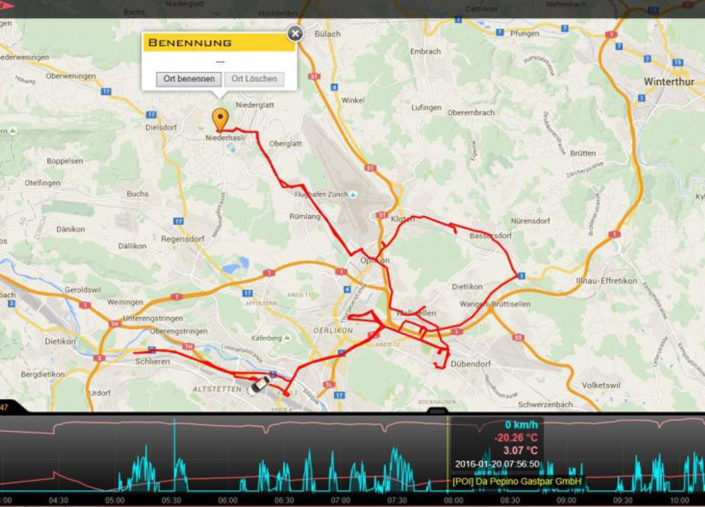Screen dimensions: 705x507
Task: Click the Ort benennen button
Action: (x=189, y=79)
